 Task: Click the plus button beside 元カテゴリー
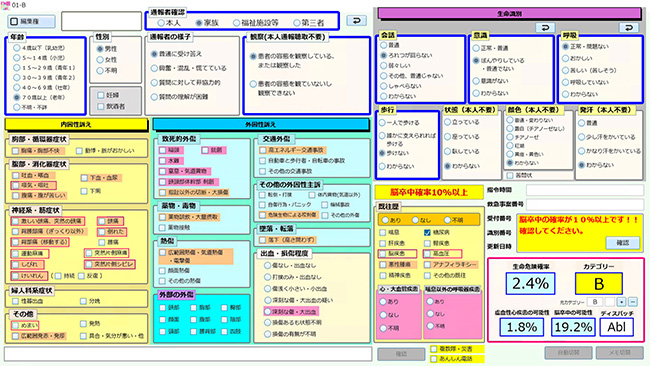(621, 302)
